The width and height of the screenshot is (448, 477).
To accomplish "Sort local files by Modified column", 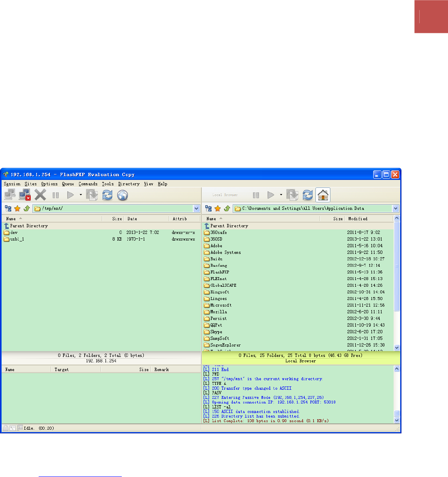I will pyautogui.click(x=369, y=219).
